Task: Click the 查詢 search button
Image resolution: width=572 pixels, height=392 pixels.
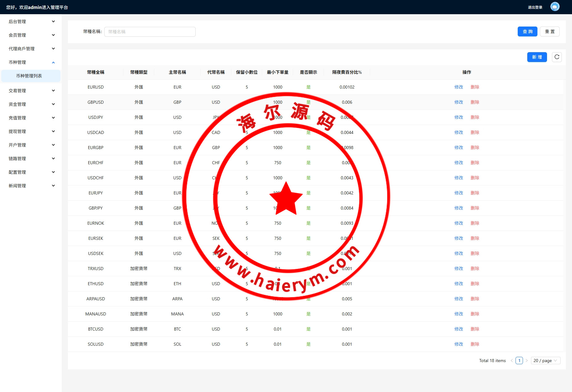Action: 527,31
